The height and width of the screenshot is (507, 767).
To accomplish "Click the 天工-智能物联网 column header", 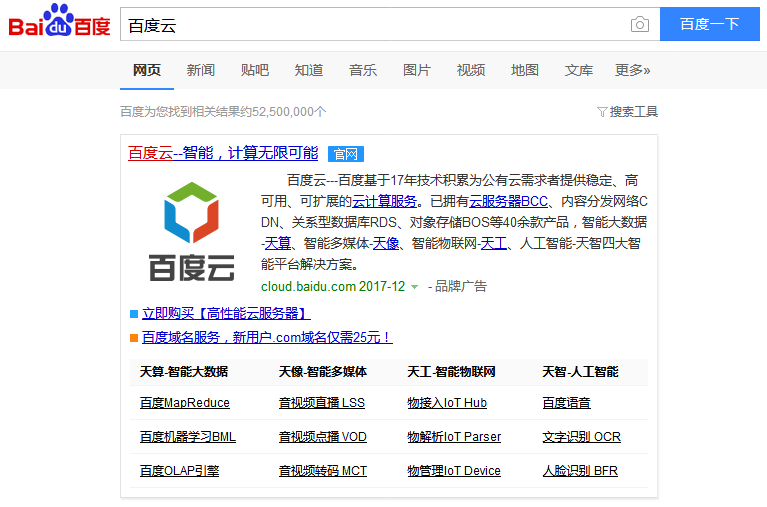I will coord(451,372).
